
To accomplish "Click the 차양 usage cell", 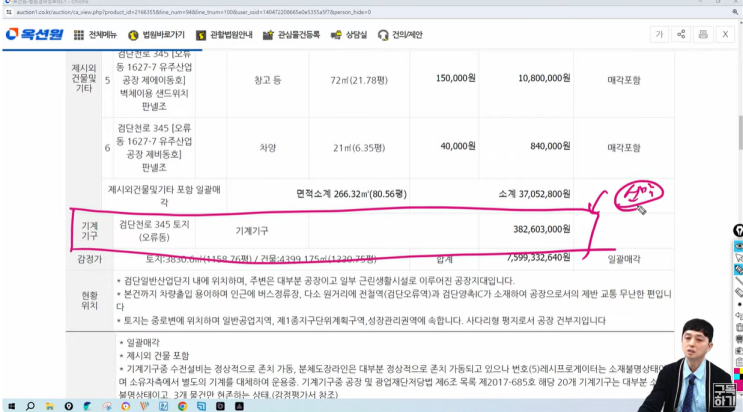I will 268,148.
